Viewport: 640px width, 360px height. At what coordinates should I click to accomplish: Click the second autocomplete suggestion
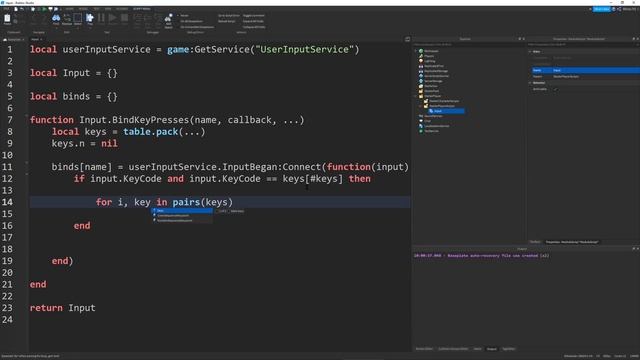coord(182,216)
